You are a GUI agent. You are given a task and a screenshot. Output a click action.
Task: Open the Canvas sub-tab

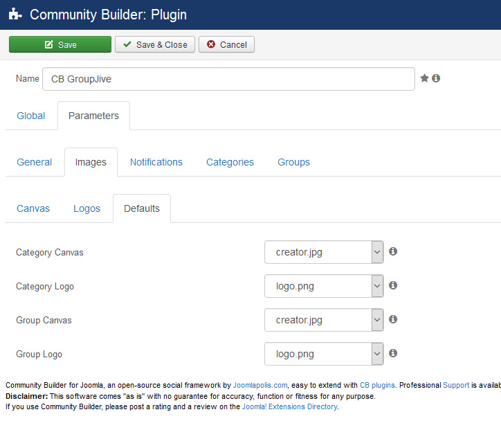(33, 208)
